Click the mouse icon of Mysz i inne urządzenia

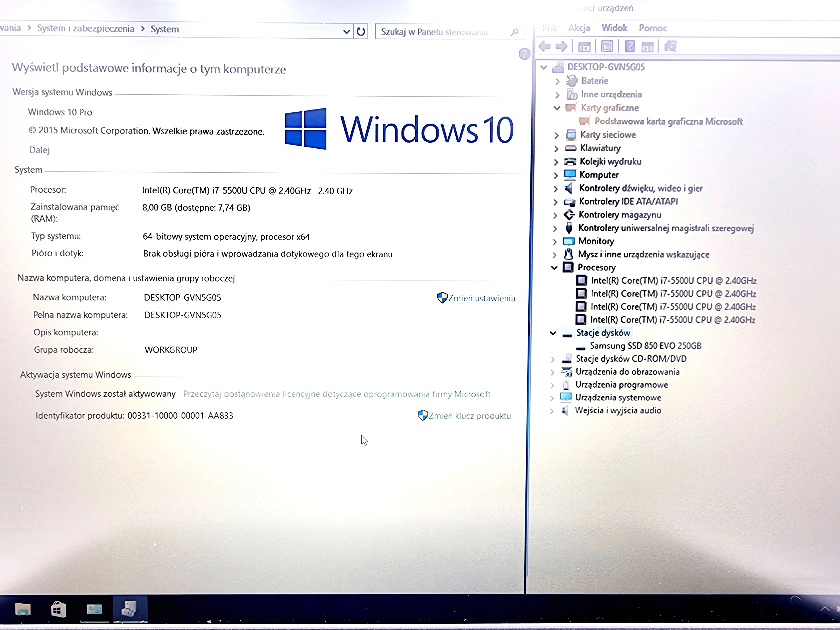click(x=568, y=254)
